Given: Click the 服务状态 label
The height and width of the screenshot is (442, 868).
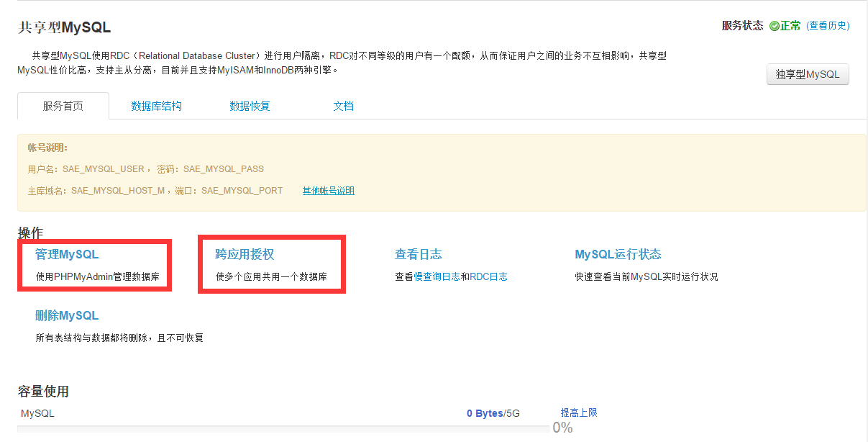Looking at the screenshot, I should 742,26.
